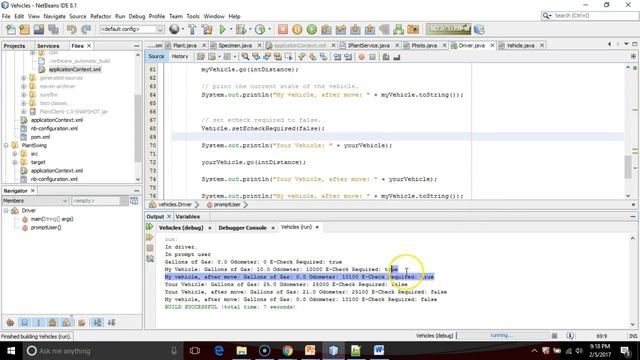Click the Debug Project toolbar icon
Screen dimensions: 640x360
(x=241, y=29)
